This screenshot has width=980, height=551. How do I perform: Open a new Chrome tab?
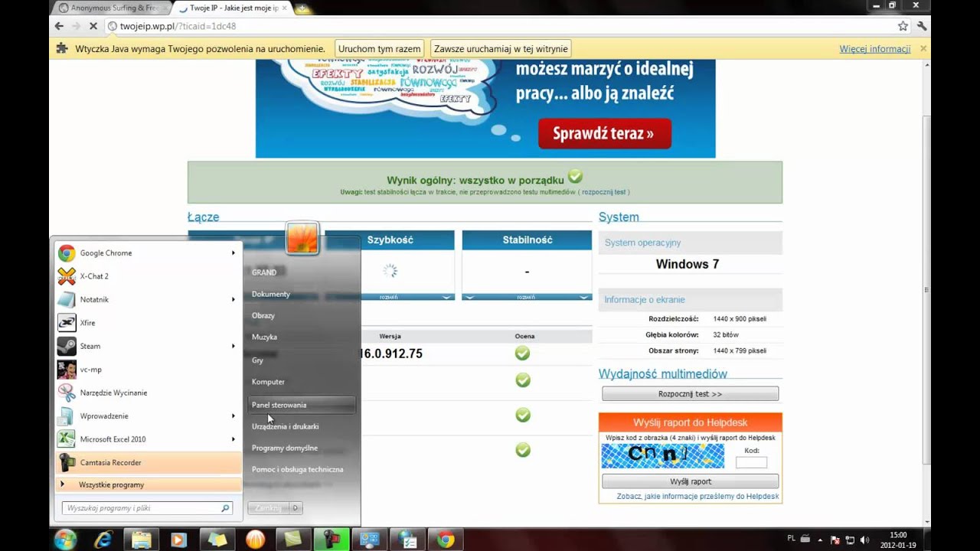click(x=302, y=8)
